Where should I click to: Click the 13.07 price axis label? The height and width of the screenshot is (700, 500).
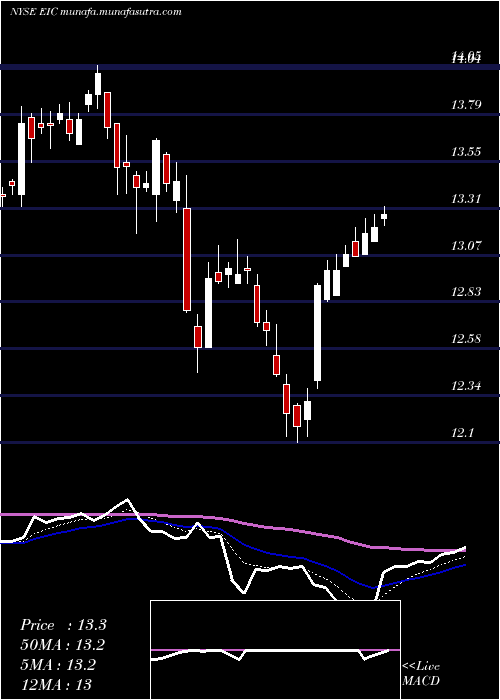pos(466,245)
